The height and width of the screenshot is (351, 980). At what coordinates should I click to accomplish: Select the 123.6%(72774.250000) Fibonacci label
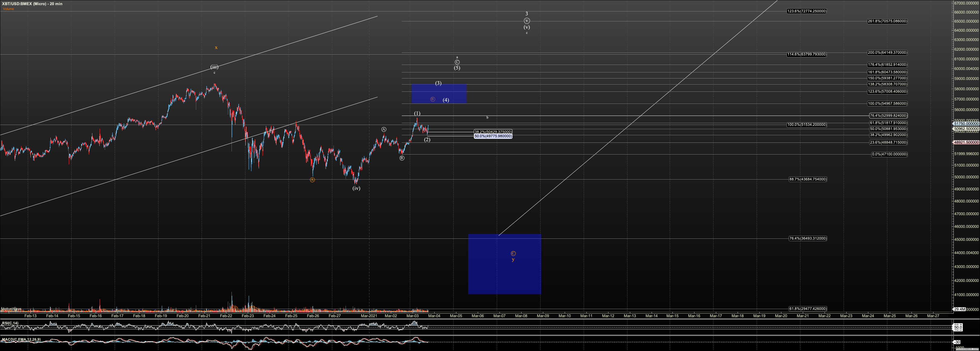806,11
